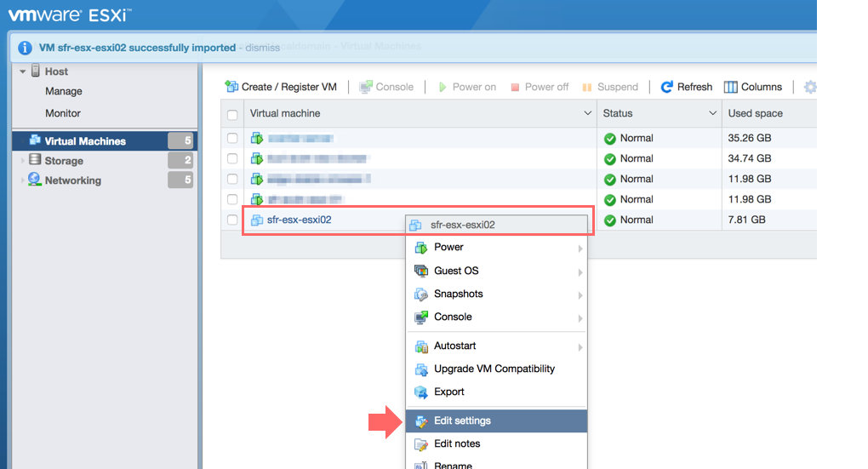The height and width of the screenshot is (469, 868).
Task: Open the sfr-esx-esxi02 VM link
Action: coord(299,220)
